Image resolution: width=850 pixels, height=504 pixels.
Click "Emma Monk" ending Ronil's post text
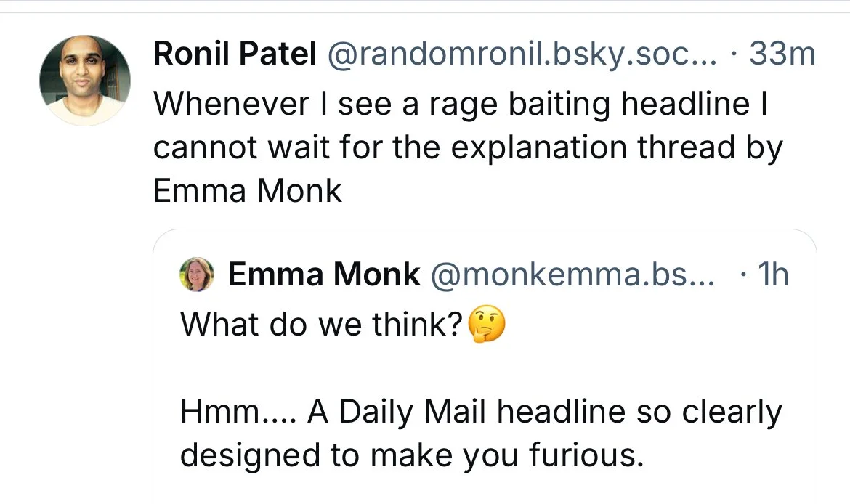click(248, 190)
